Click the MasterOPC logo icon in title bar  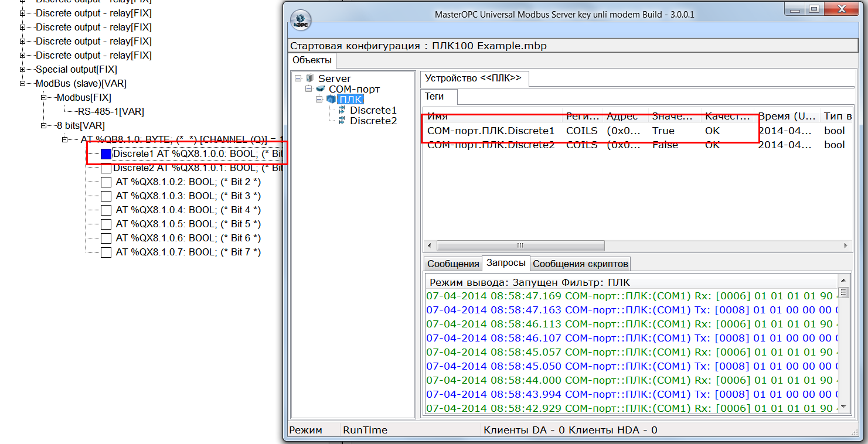301,19
